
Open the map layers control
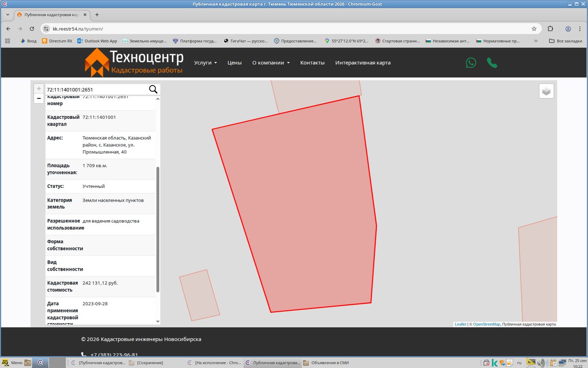(x=546, y=91)
